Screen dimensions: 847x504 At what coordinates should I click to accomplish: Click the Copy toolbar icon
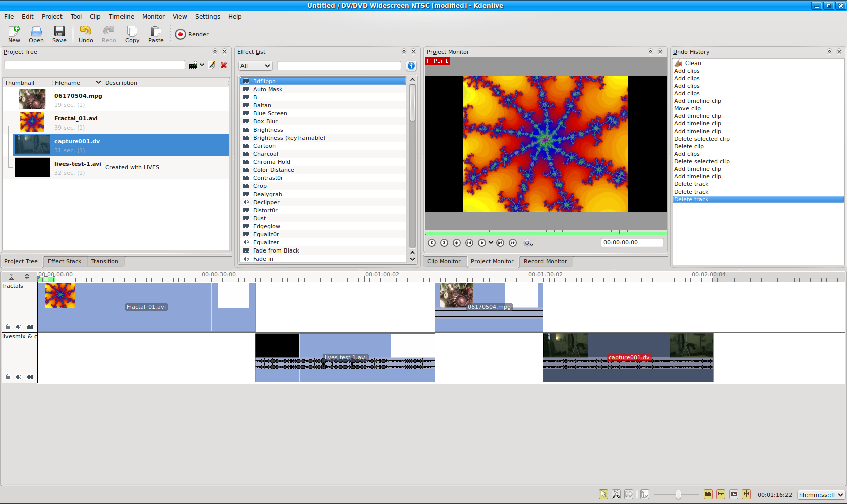[x=132, y=34]
